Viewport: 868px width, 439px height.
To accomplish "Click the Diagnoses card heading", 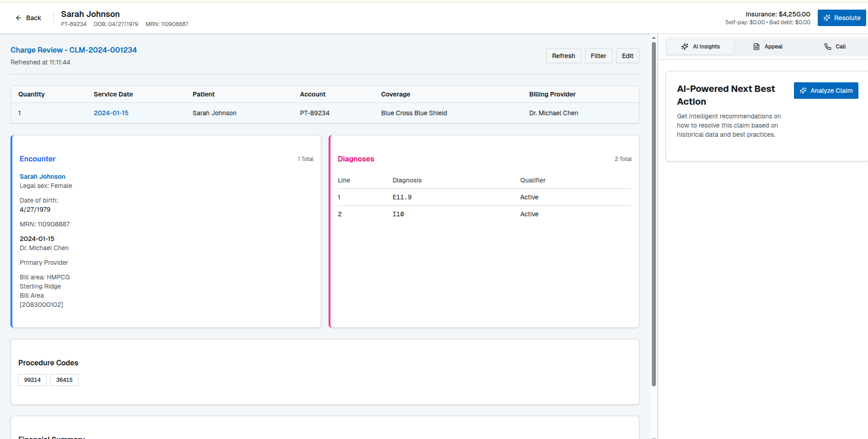I will [356, 159].
